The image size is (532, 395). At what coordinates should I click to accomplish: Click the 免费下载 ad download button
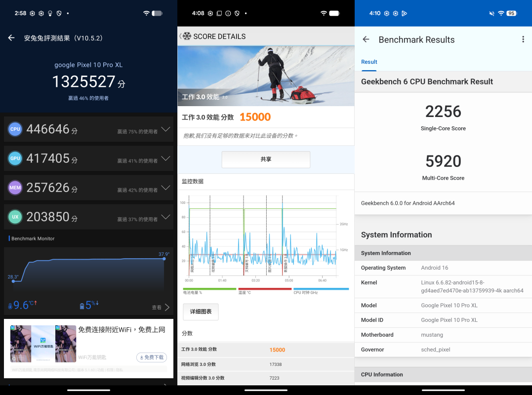[x=151, y=357]
